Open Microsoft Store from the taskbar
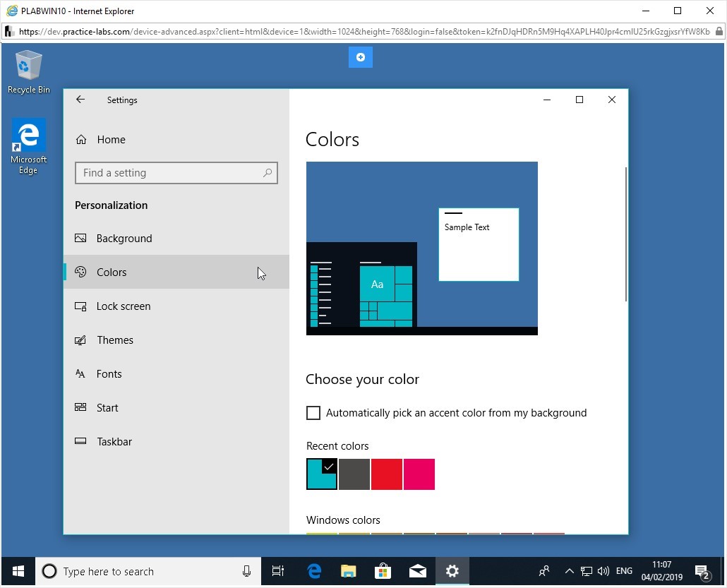 (x=383, y=571)
